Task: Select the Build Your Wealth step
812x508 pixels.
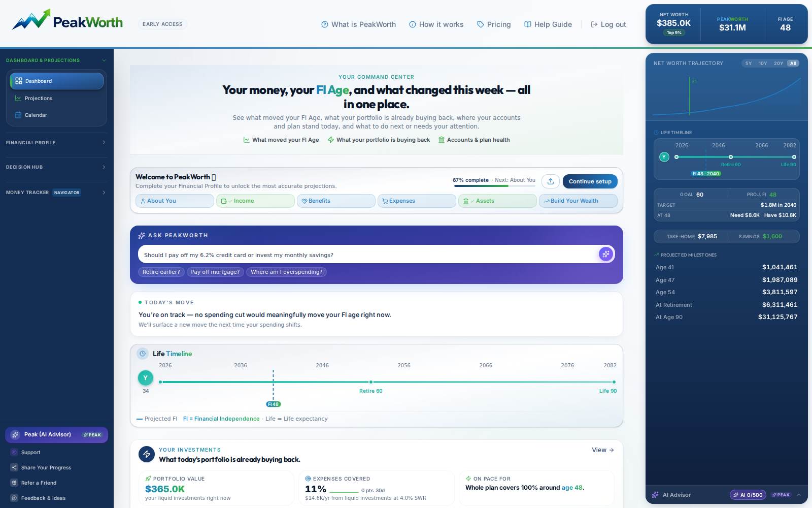Action: click(578, 201)
